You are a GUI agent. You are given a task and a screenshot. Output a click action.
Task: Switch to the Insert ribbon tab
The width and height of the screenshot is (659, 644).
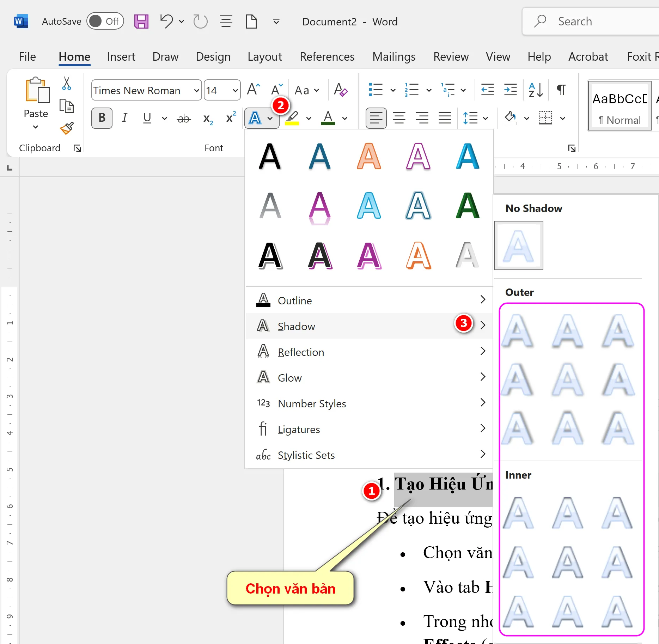[x=121, y=57]
